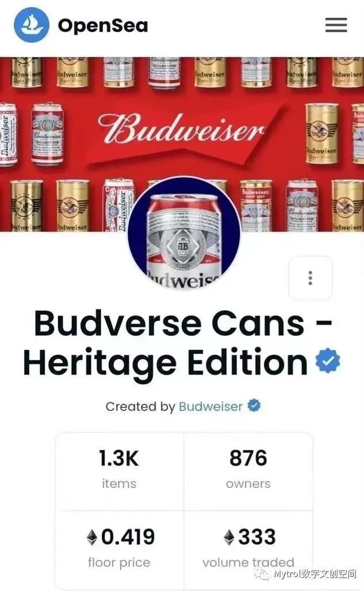Click the round Budweiser can profile image
The width and height of the screenshot is (364, 591).
[184, 232]
